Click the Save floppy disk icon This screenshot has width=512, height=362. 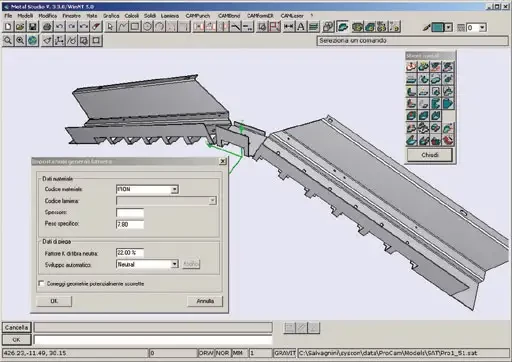[x=32, y=27]
